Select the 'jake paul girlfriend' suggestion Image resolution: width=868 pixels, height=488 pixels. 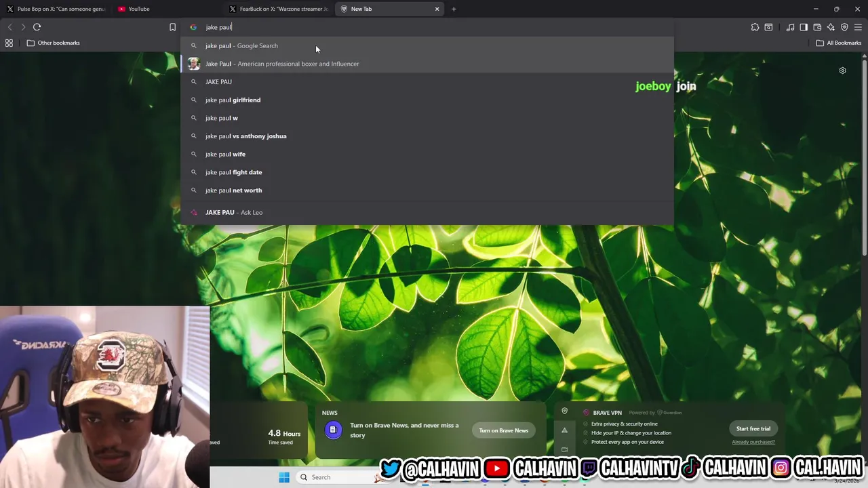[427, 100]
